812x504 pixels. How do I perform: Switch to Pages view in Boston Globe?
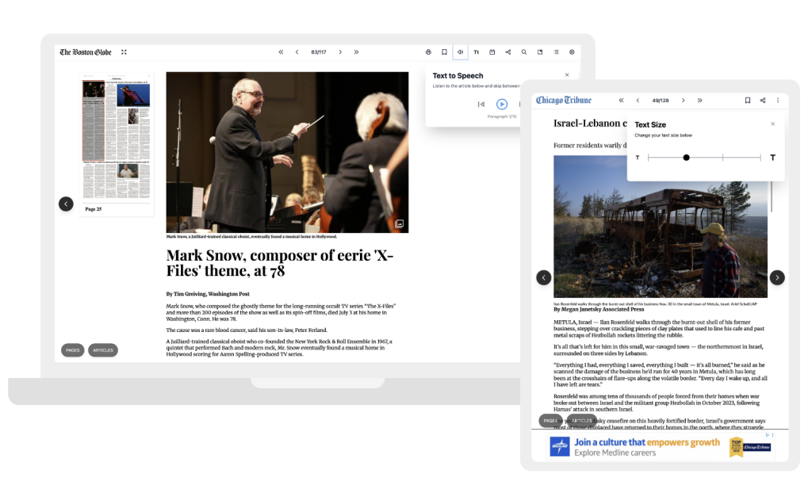point(72,349)
